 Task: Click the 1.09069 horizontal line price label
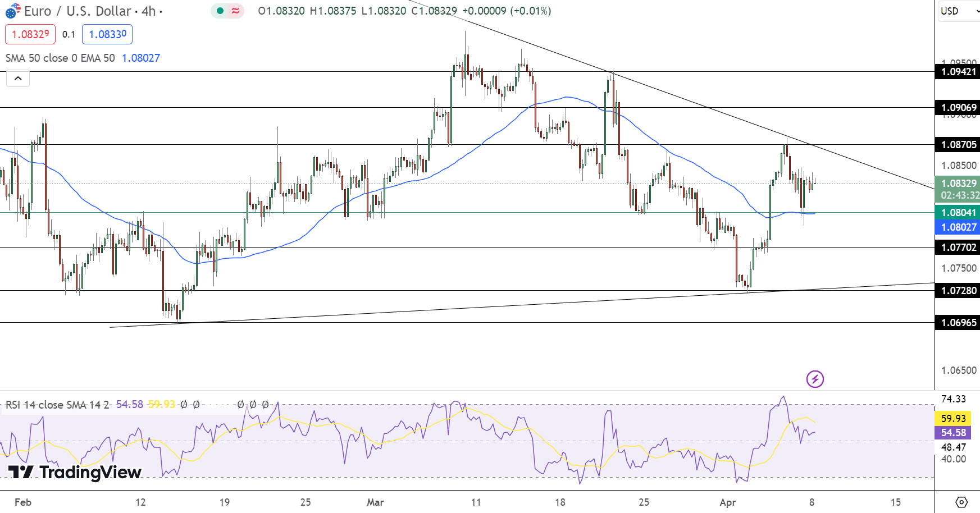point(958,108)
